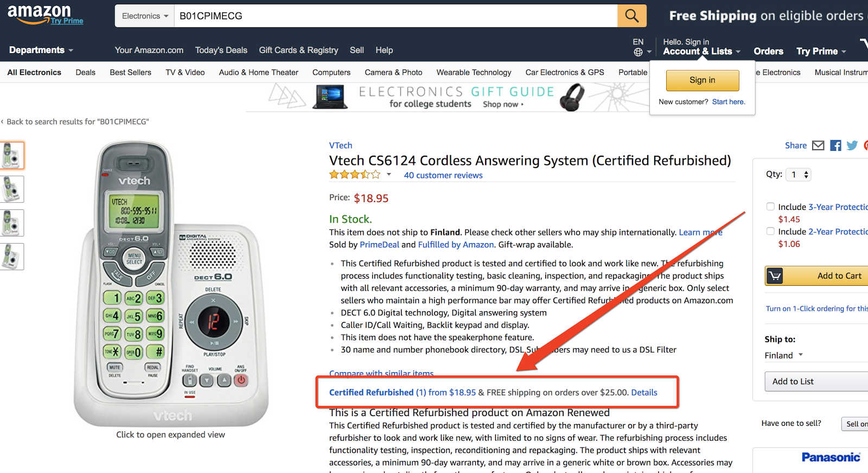Select the Camera & Photo category tab
The height and width of the screenshot is (473, 868).
point(393,72)
